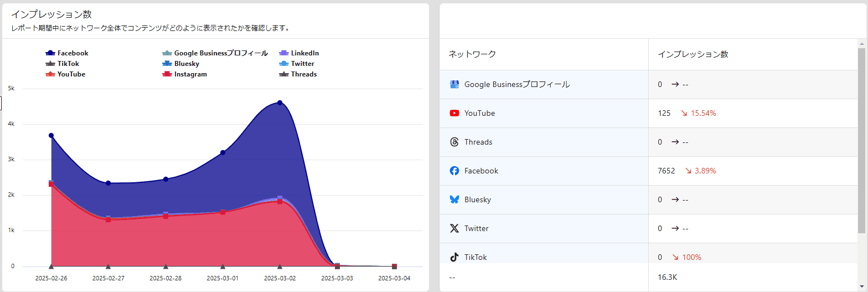The width and height of the screenshot is (868, 292).
Task: Click the Instagram data point on 2025-02-26
Action: point(51,183)
